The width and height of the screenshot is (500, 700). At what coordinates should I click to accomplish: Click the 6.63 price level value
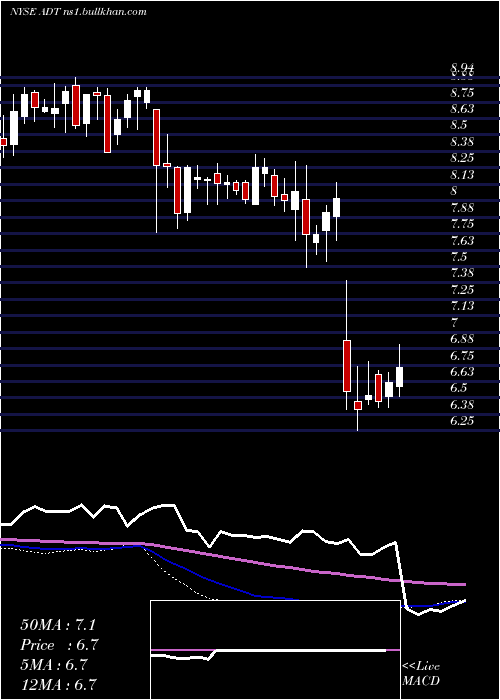[462, 372]
